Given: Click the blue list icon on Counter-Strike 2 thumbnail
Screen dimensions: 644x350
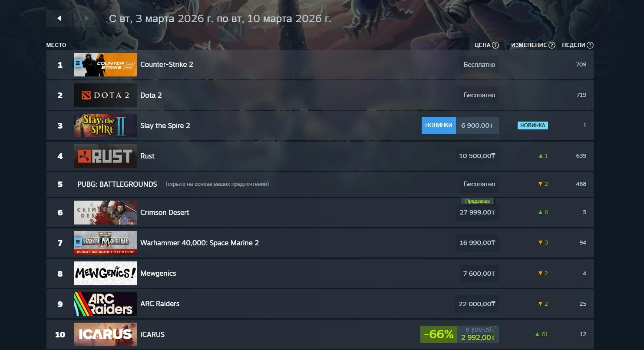Looking at the screenshot, I should 78,63.
